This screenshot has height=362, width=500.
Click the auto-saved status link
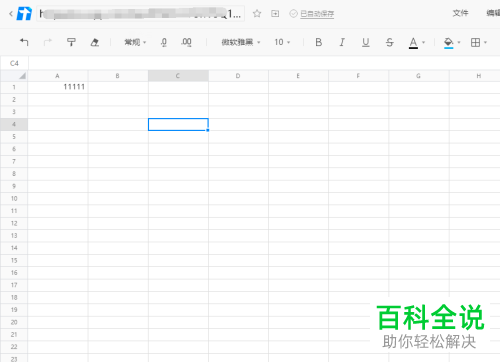[x=317, y=14]
